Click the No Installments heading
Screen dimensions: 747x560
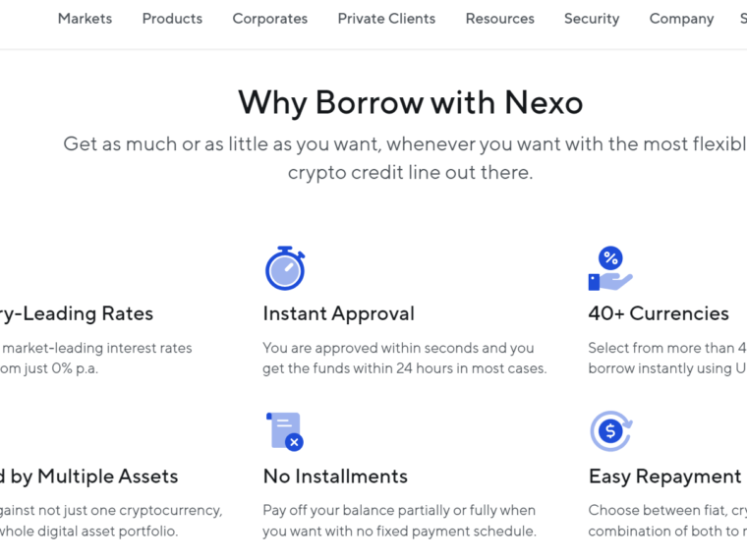335,476
